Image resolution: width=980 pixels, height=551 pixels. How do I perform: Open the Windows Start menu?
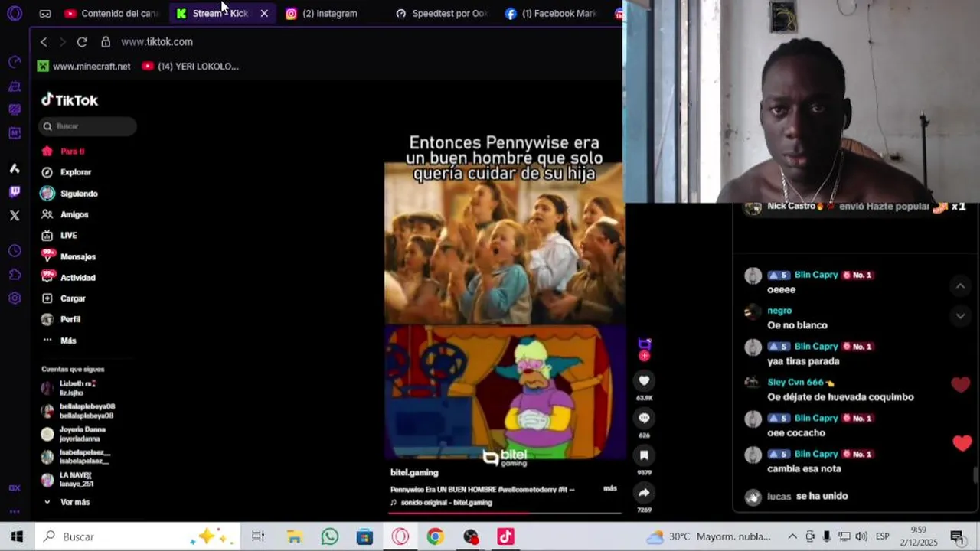click(x=17, y=536)
